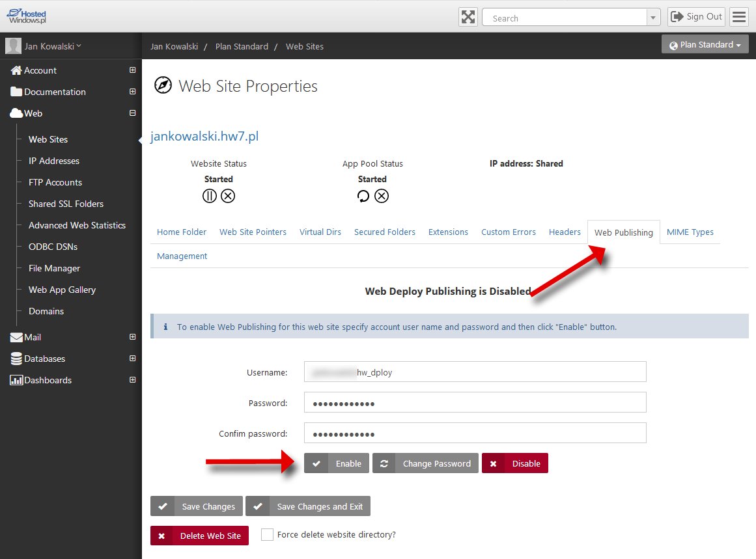This screenshot has width=756, height=559.
Task: Open FTP Accounts in the sidebar
Action: [55, 183]
